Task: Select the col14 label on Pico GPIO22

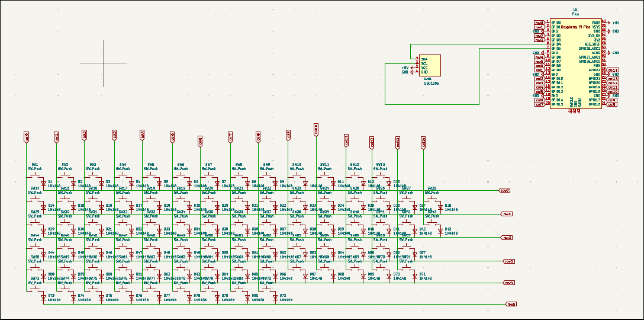Action: (x=613, y=70)
